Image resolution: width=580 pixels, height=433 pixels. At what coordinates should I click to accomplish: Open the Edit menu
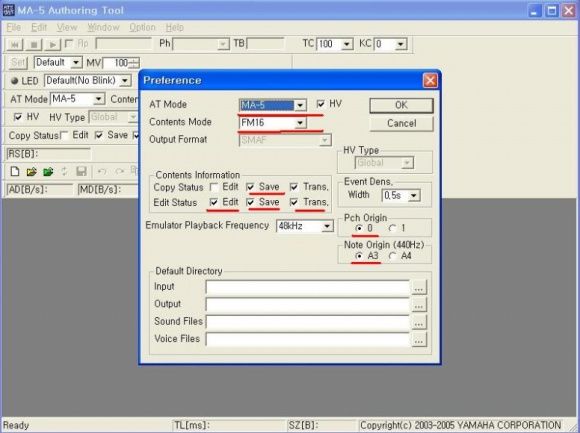[39, 27]
